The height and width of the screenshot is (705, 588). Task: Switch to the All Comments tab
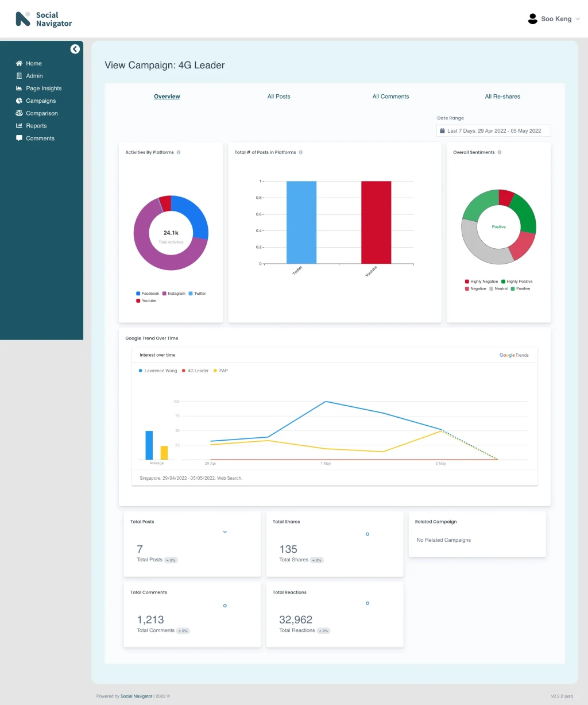point(391,97)
